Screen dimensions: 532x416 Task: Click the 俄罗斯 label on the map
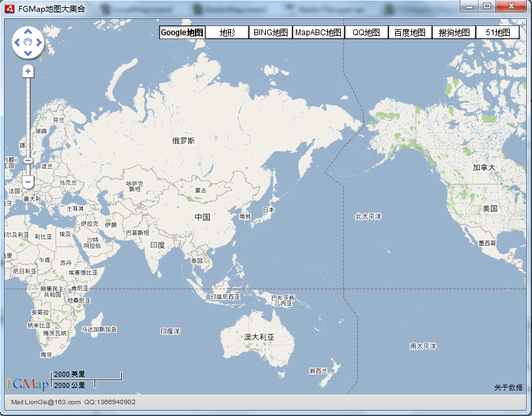click(x=184, y=141)
